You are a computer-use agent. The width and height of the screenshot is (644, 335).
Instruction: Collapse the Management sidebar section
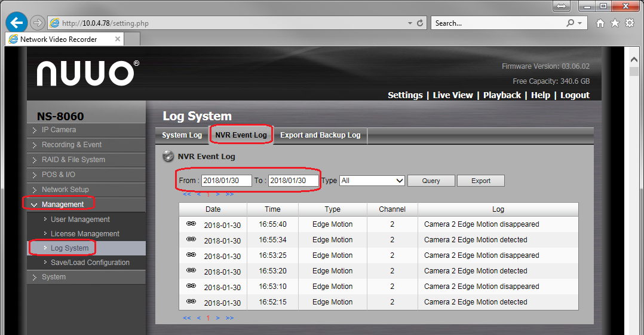62,205
